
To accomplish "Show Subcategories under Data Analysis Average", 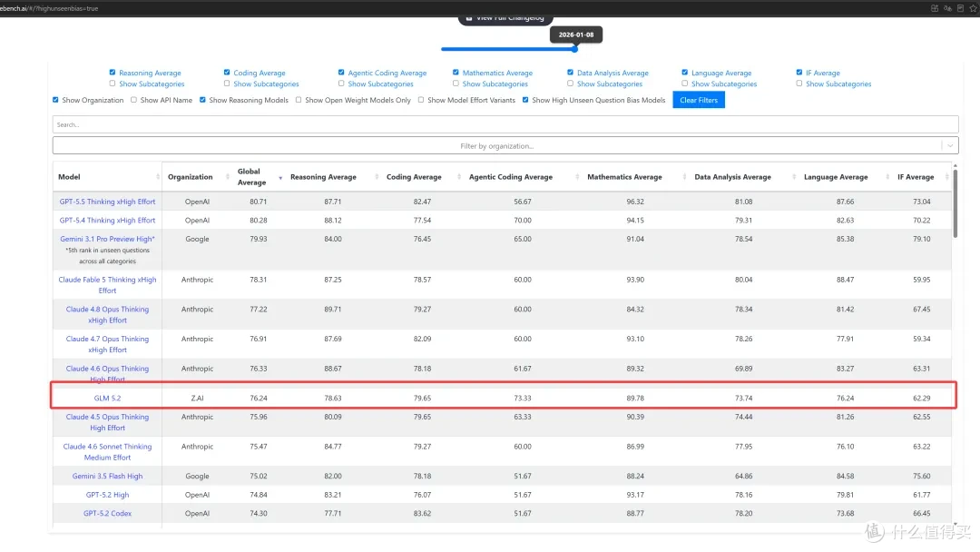I will 570,84.
